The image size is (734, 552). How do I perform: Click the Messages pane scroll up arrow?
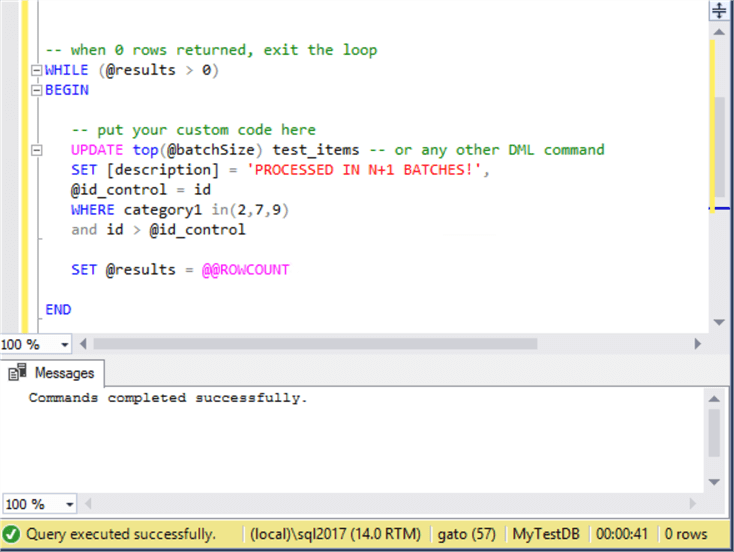click(714, 399)
